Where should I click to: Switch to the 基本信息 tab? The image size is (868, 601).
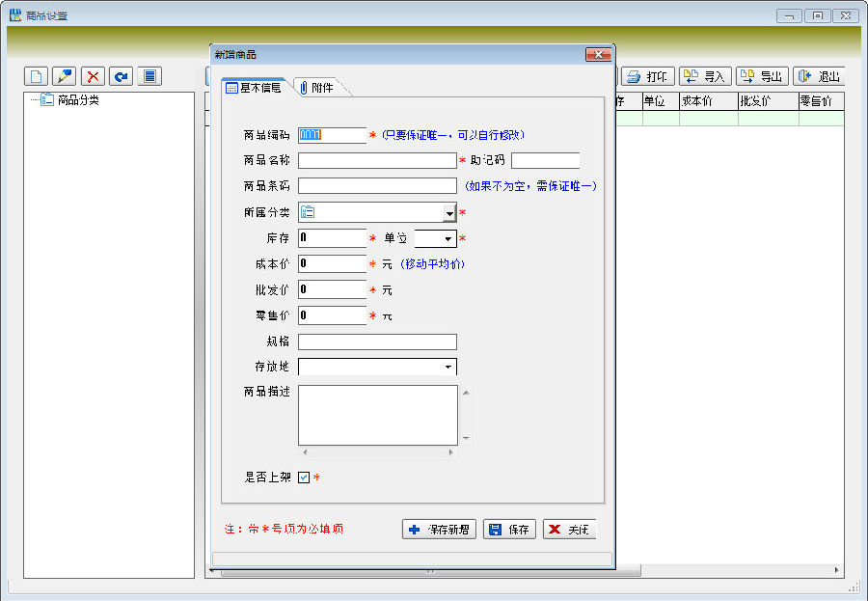[x=254, y=88]
